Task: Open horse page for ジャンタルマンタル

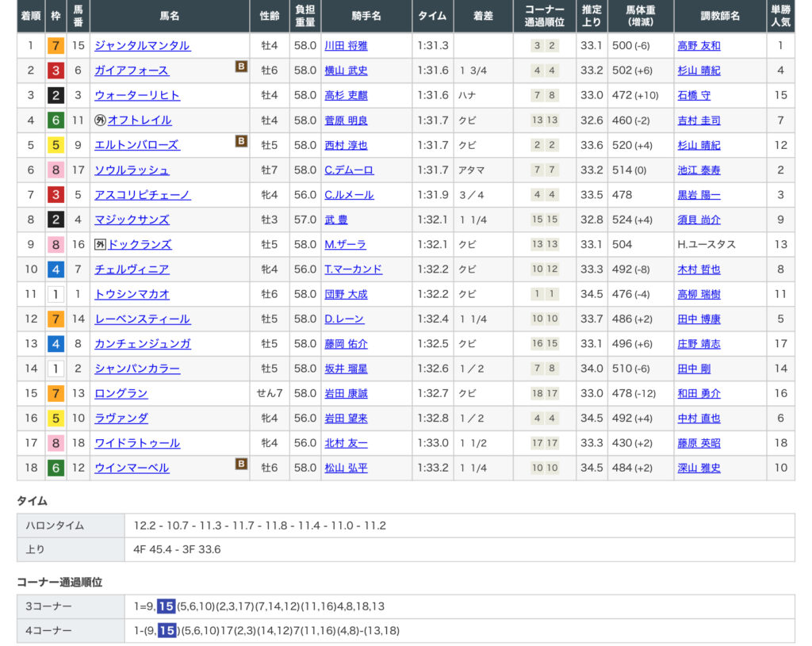Action: pos(142,46)
